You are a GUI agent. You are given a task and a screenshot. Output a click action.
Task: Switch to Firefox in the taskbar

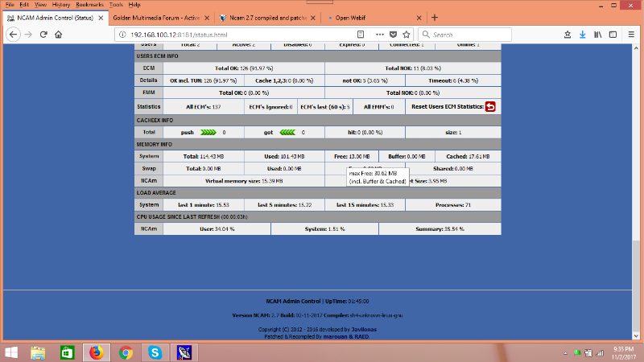97,352
